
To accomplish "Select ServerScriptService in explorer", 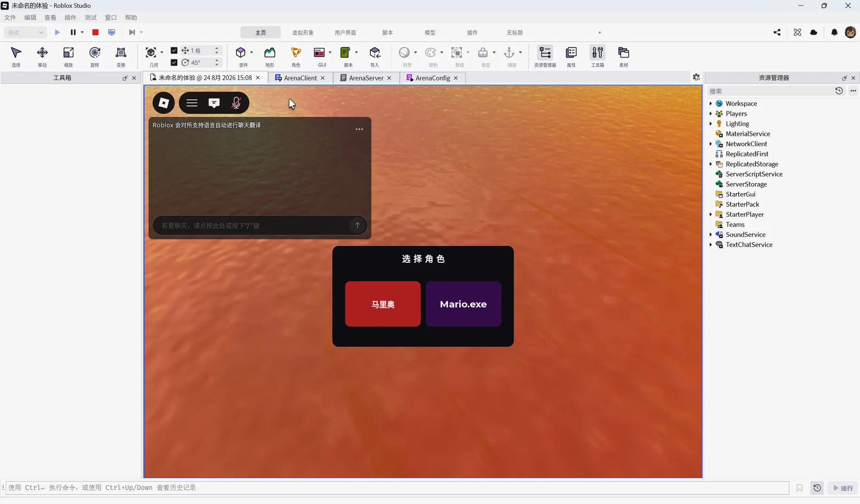I will [x=754, y=174].
